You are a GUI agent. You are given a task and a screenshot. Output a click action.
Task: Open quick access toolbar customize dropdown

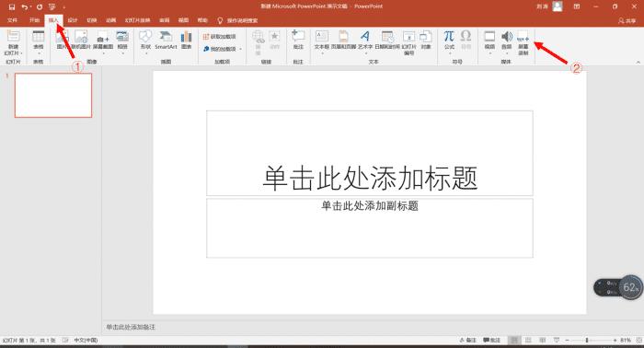[x=64, y=7]
